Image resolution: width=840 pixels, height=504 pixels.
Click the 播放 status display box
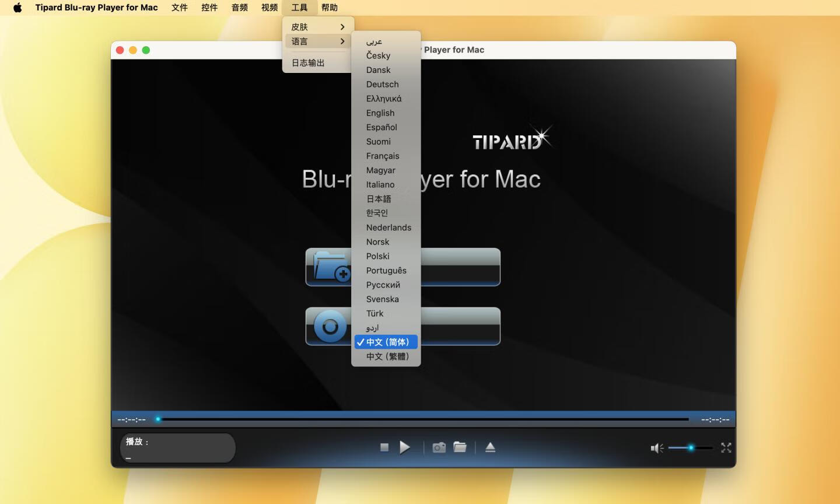tap(178, 448)
